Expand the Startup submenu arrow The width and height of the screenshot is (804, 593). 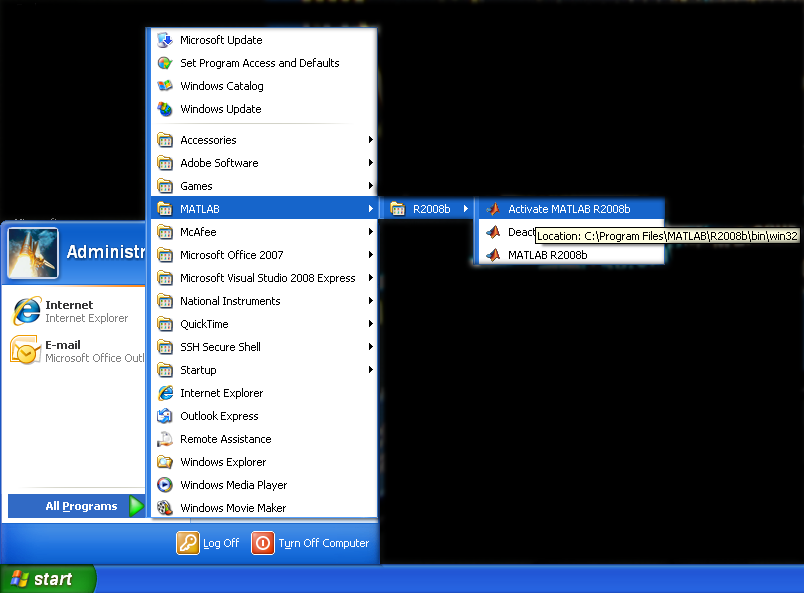pos(370,370)
